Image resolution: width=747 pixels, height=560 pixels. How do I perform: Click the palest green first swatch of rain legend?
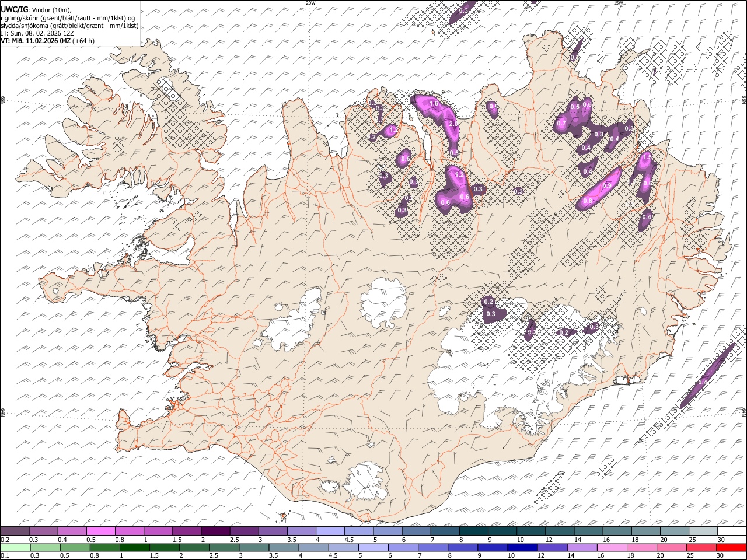(15, 547)
